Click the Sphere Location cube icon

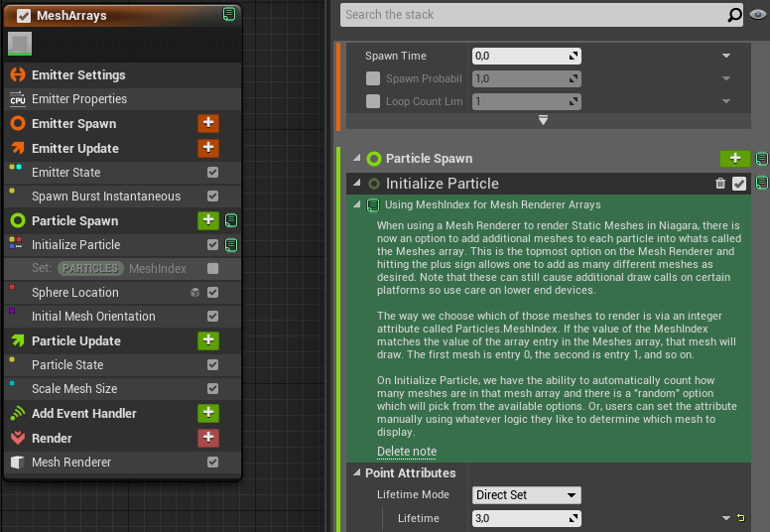[194, 292]
